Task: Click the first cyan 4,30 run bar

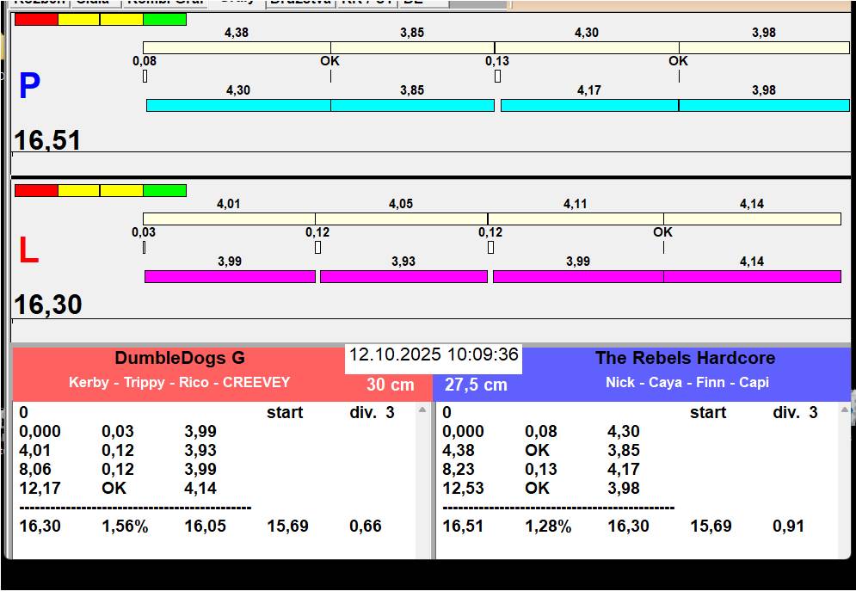Action: (238, 105)
